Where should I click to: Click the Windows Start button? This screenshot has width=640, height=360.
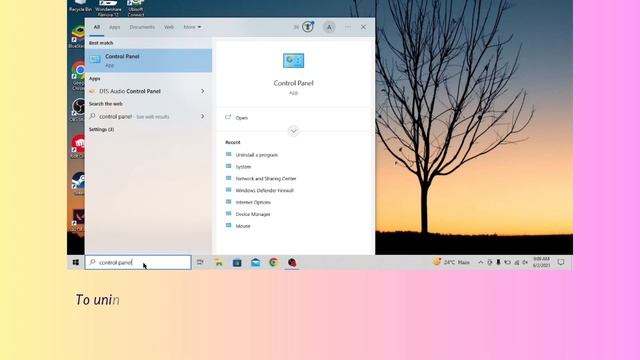[x=76, y=262]
